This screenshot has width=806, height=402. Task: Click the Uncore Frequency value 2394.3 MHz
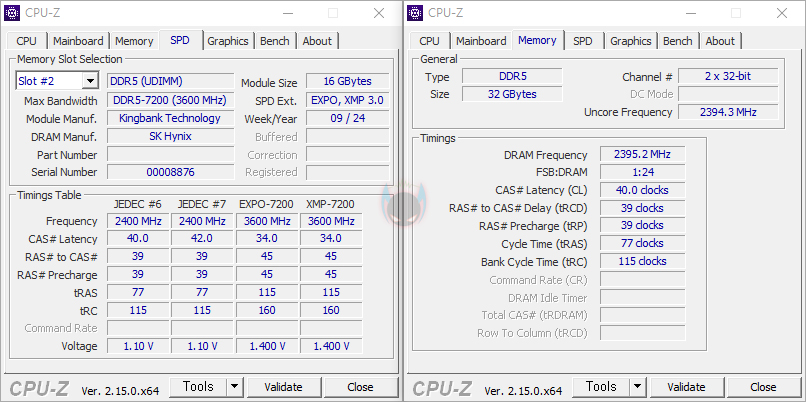click(728, 112)
